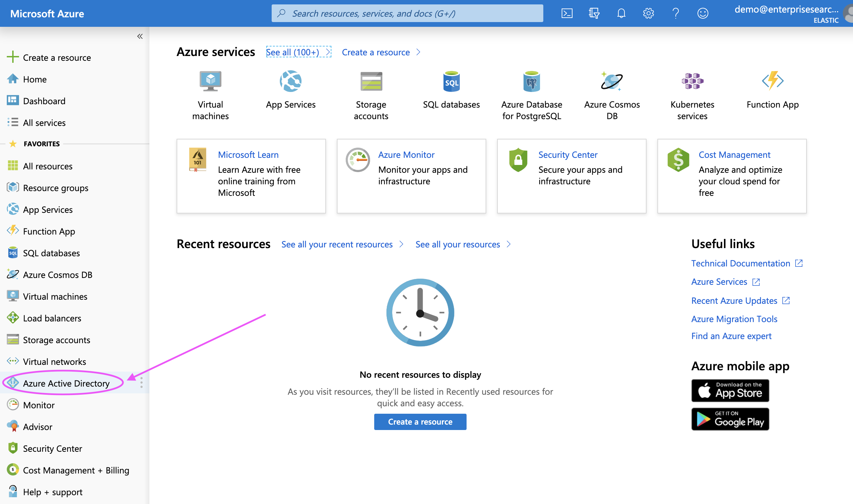This screenshot has width=853, height=504.
Task: Click the help question mark icon
Action: [675, 14]
